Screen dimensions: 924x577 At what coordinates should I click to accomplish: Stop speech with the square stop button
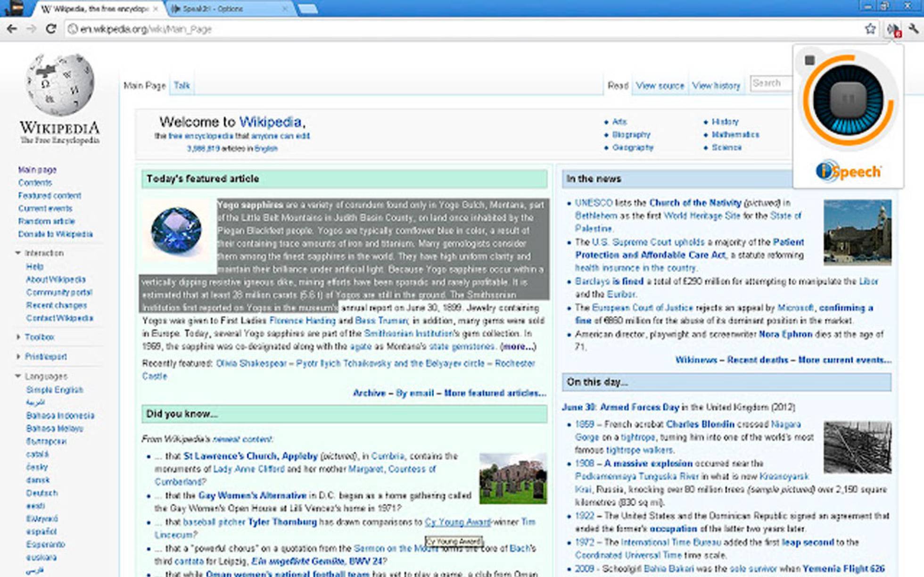click(x=809, y=60)
